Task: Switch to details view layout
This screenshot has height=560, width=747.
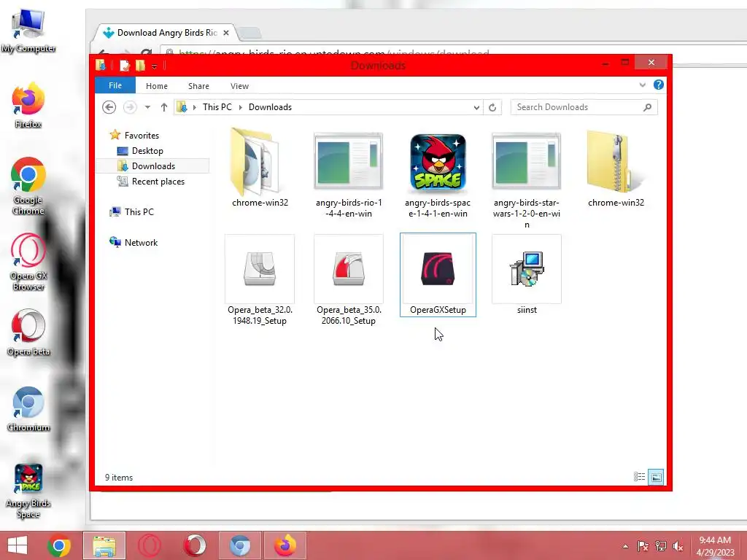Action: tap(639, 477)
